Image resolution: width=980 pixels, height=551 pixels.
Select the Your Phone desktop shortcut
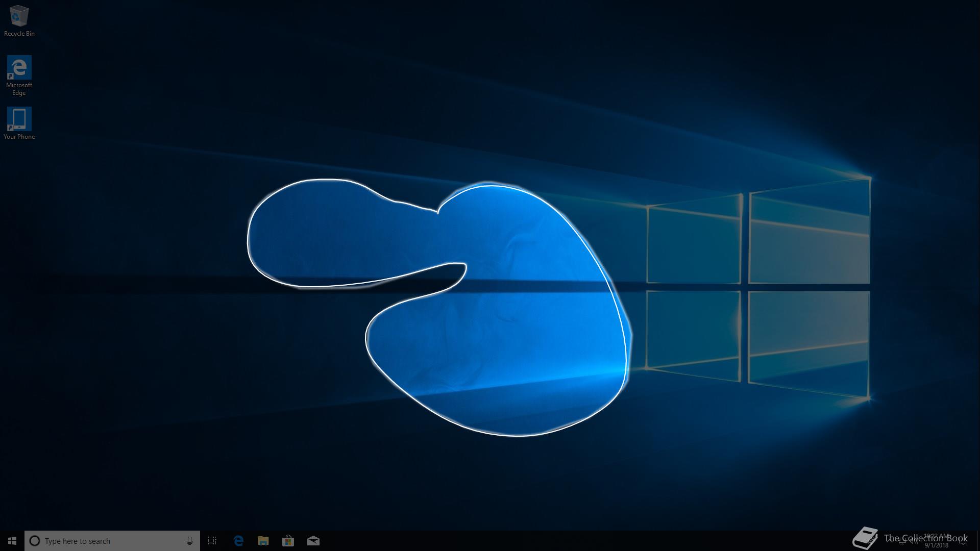[x=19, y=123]
